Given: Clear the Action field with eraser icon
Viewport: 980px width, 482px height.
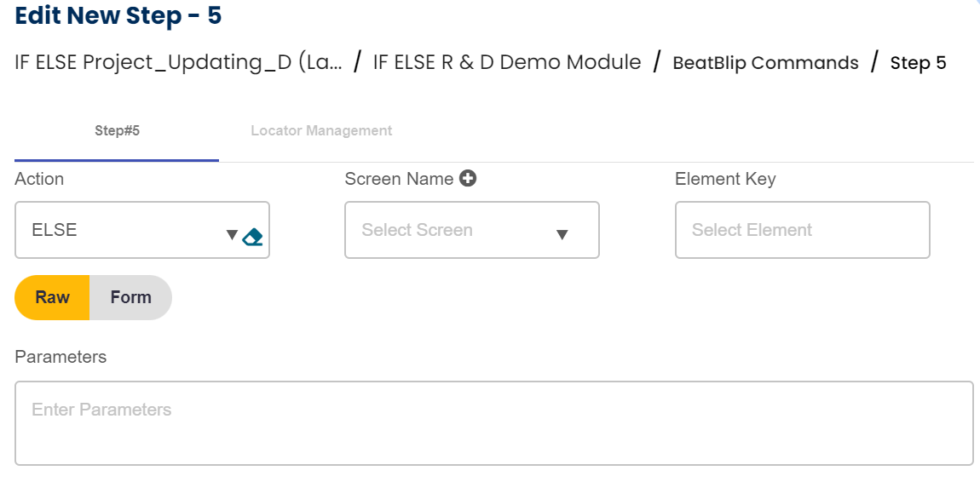Looking at the screenshot, I should click(x=252, y=237).
